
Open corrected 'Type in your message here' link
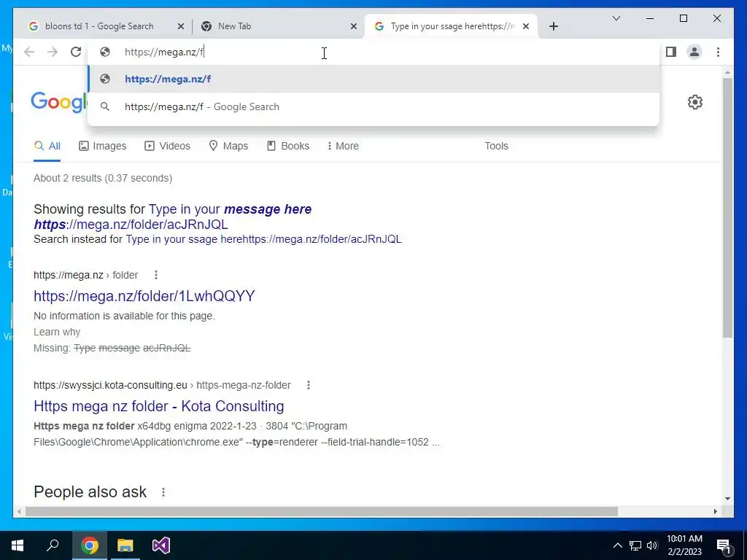coord(173,217)
